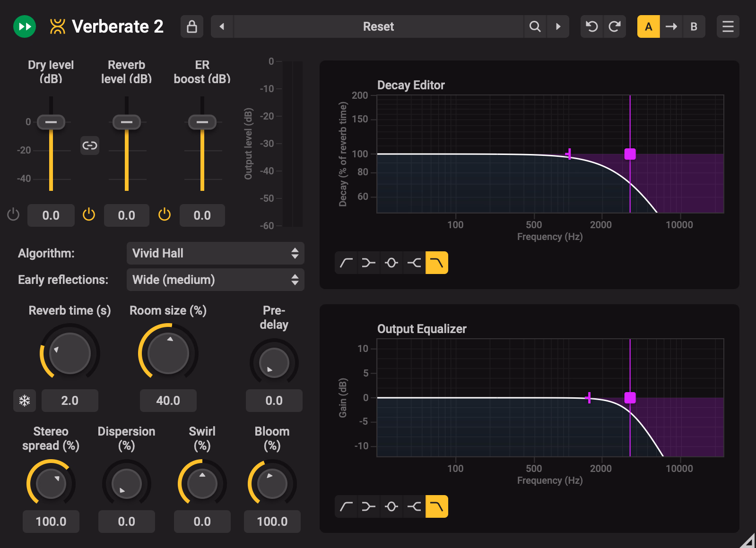Select Output Equalizer peak filter shape
This screenshot has width=756, height=548.
tap(391, 506)
